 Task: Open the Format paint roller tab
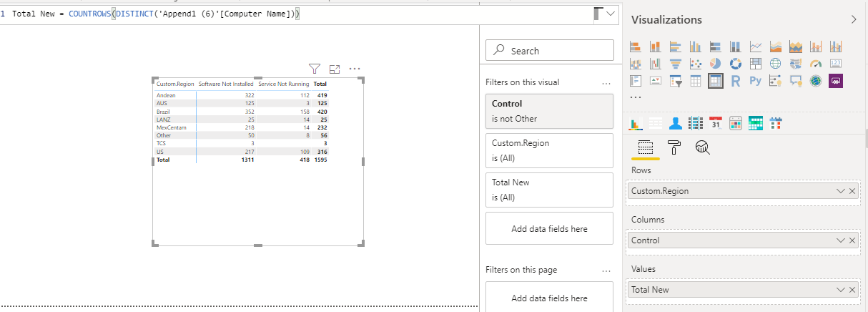(674, 147)
